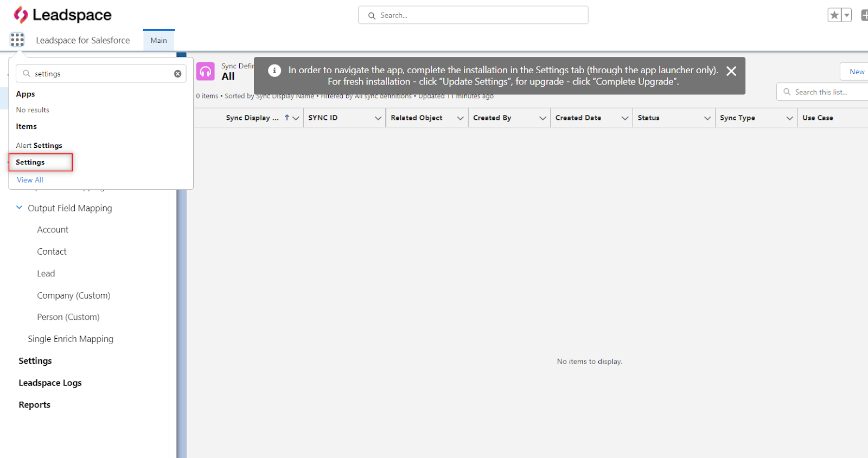Collapse the Output Field Mapping section
The width and height of the screenshot is (868, 458).
tap(20, 208)
